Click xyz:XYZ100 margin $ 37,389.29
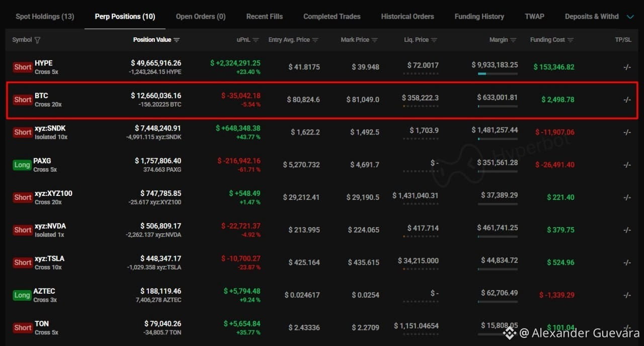 coord(499,195)
